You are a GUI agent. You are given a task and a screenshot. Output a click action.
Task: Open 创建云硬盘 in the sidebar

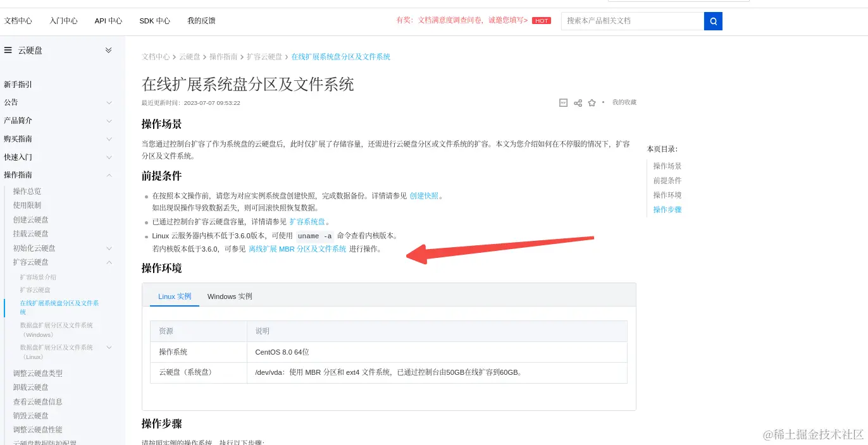pos(31,220)
